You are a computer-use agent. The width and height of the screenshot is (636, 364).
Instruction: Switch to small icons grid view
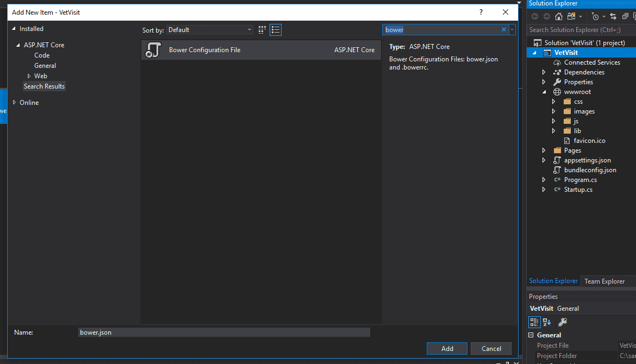click(x=262, y=29)
